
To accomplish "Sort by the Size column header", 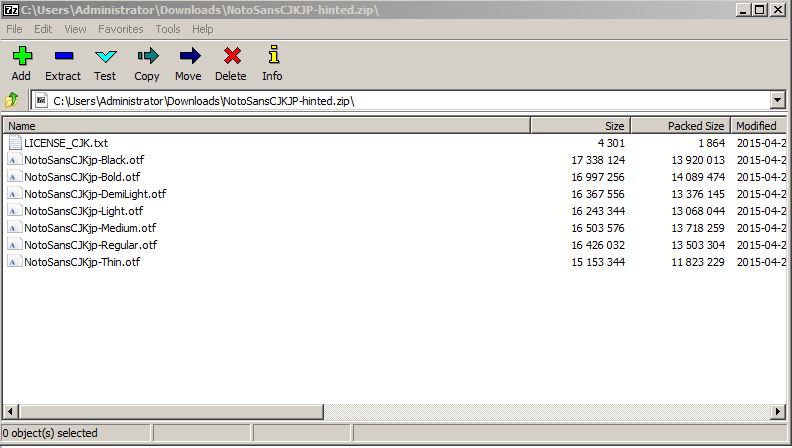I will coord(580,126).
